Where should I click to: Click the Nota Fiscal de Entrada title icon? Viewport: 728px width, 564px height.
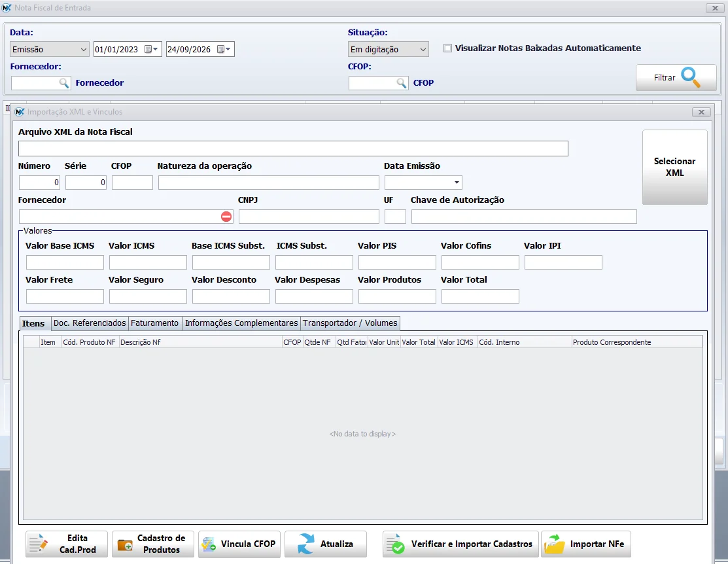pyautogui.click(x=7, y=8)
